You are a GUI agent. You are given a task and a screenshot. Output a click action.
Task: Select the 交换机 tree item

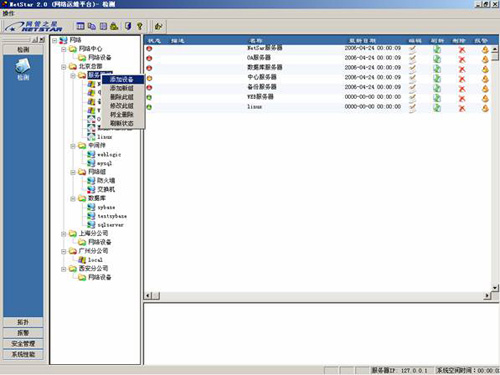click(106, 189)
